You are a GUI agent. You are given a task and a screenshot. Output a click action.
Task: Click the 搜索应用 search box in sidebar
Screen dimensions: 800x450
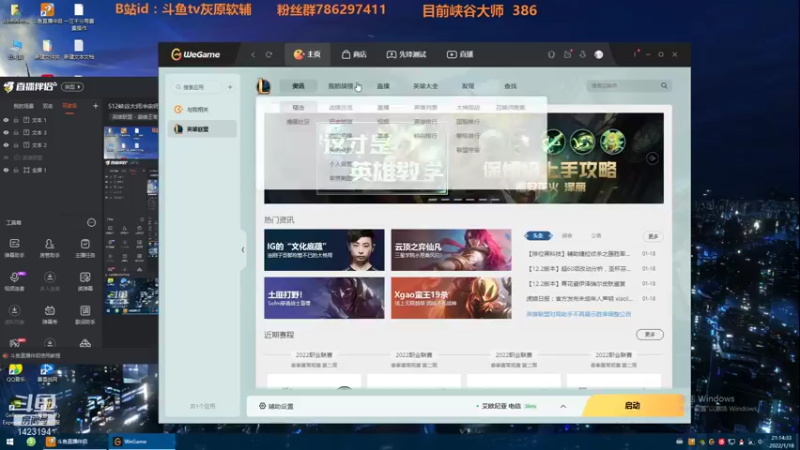click(x=198, y=87)
